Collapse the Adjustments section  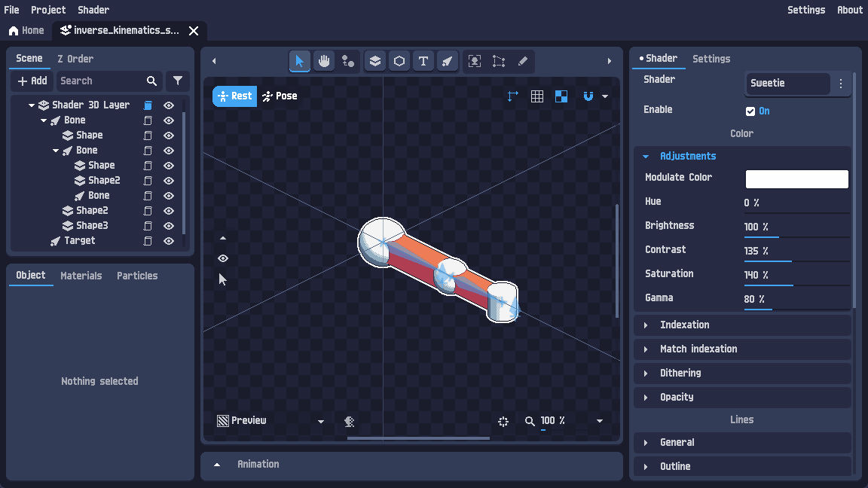coord(646,156)
